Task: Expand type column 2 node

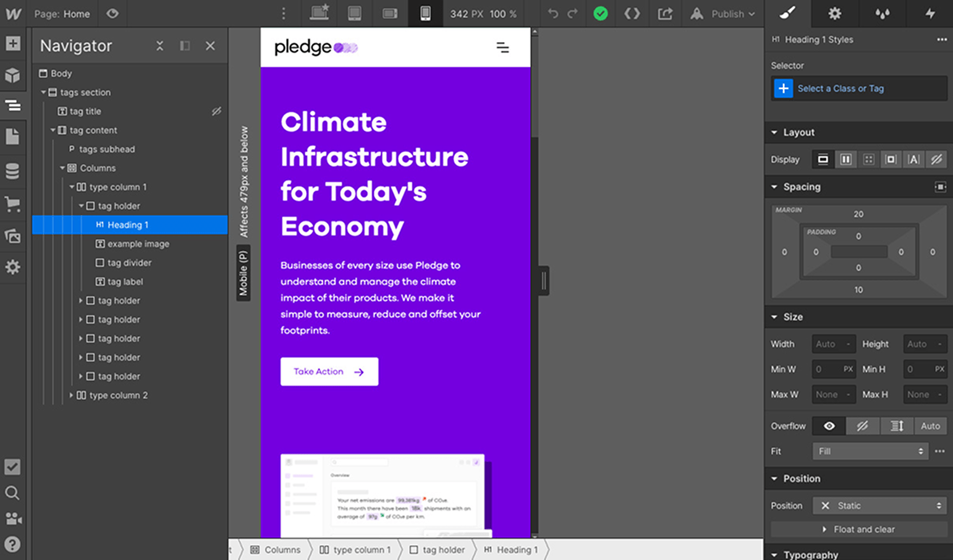Action: point(72,395)
